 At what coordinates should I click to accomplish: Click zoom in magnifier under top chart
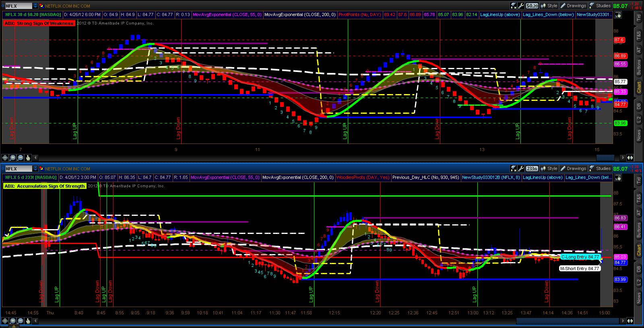(x=13, y=158)
